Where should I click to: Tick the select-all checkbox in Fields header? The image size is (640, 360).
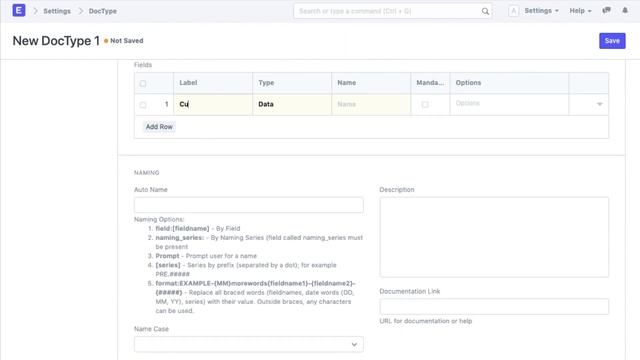click(143, 83)
